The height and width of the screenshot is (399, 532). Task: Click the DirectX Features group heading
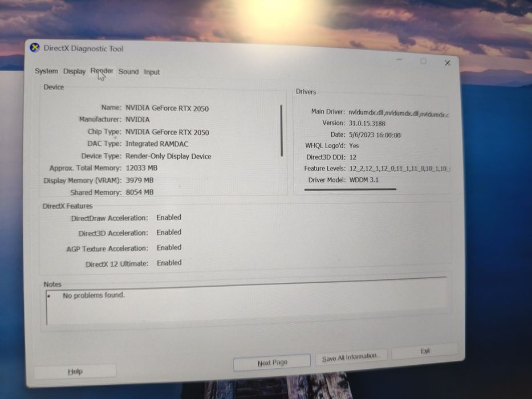point(67,206)
